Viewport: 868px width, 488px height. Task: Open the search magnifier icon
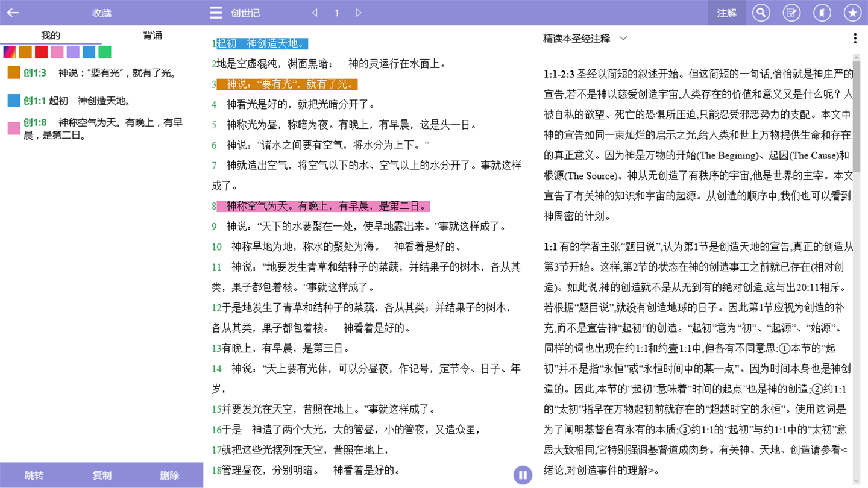761,13
